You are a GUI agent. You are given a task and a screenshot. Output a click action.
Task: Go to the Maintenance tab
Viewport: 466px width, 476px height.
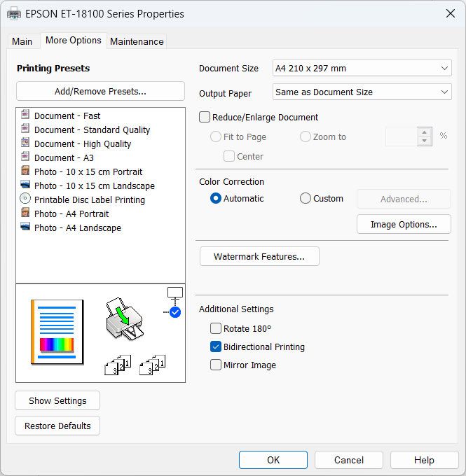pos(137,41)
